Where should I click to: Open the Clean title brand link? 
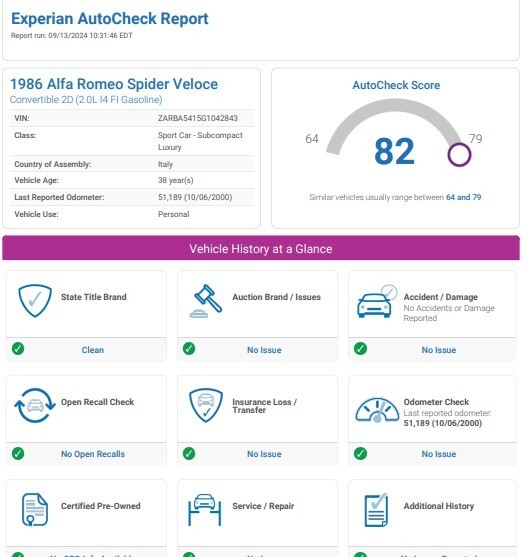pyautogui.click(x=93, y=350)
